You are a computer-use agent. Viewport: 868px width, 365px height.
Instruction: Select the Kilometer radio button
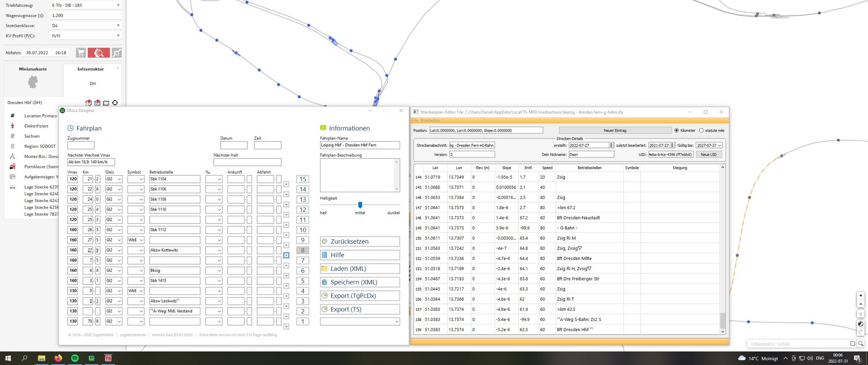[677, 130]
